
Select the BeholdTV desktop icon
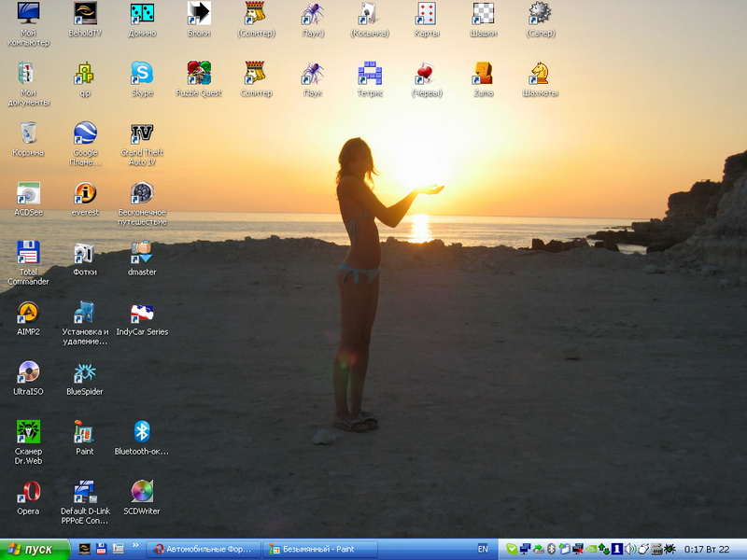click(x=85, y=14)
